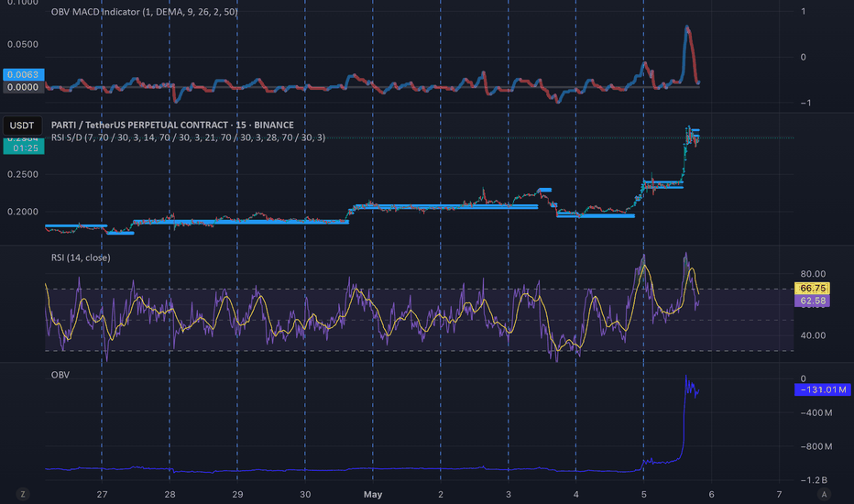
Task: Click the Z timezone icon at chart bottom
Action: click(22, 494)
